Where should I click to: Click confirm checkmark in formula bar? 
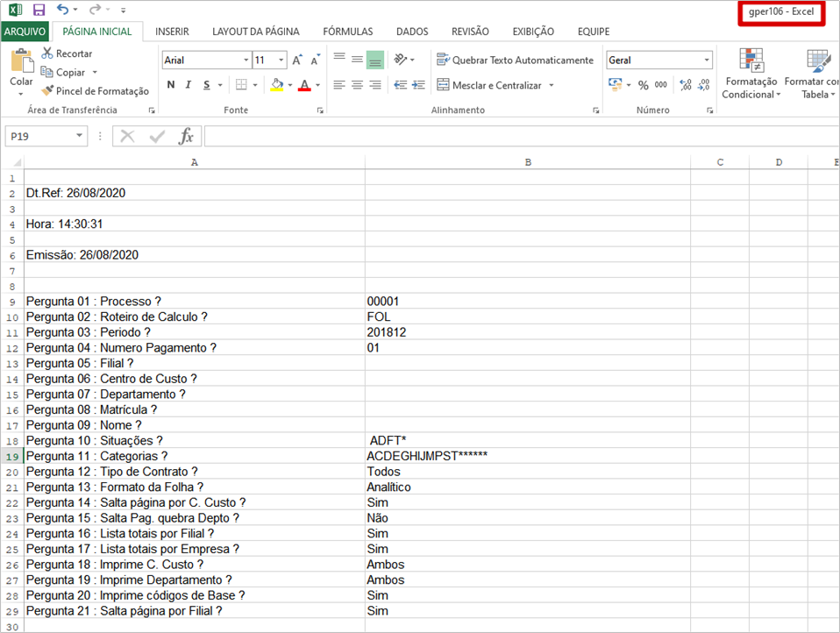157,137
